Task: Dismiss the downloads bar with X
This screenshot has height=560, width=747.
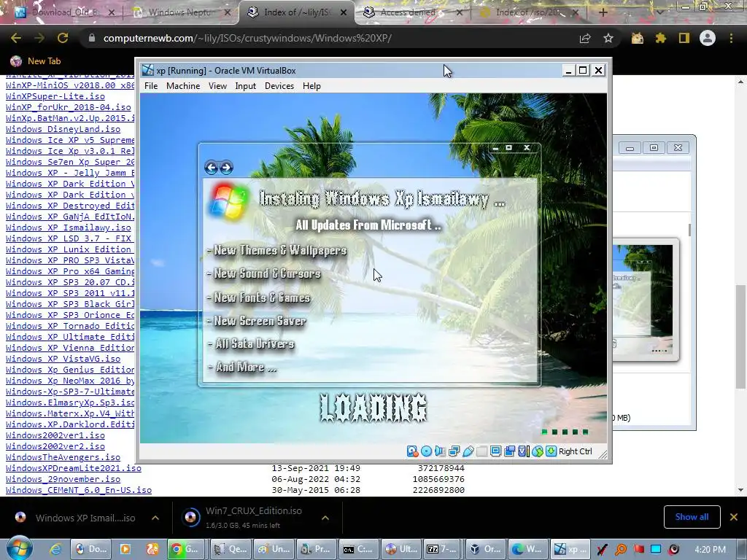Action: (734, 517)
